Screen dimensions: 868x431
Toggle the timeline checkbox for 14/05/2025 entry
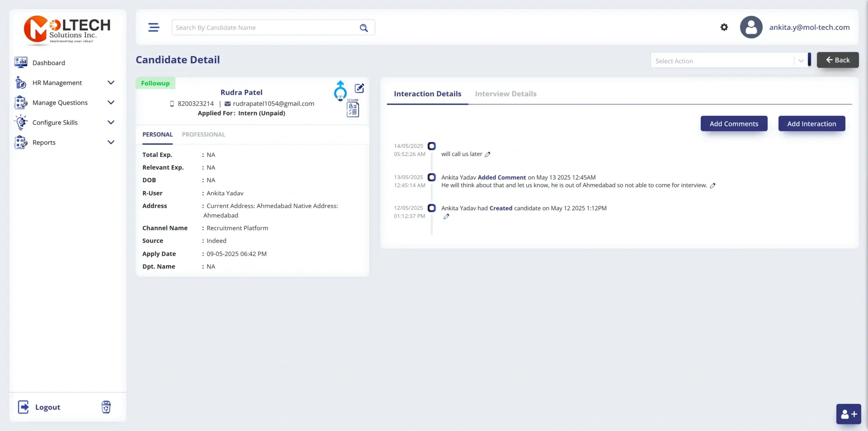432,146
